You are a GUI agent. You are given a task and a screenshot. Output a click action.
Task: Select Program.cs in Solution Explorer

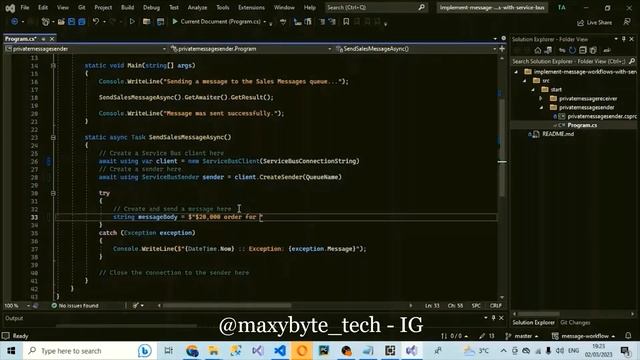(582, 125)
